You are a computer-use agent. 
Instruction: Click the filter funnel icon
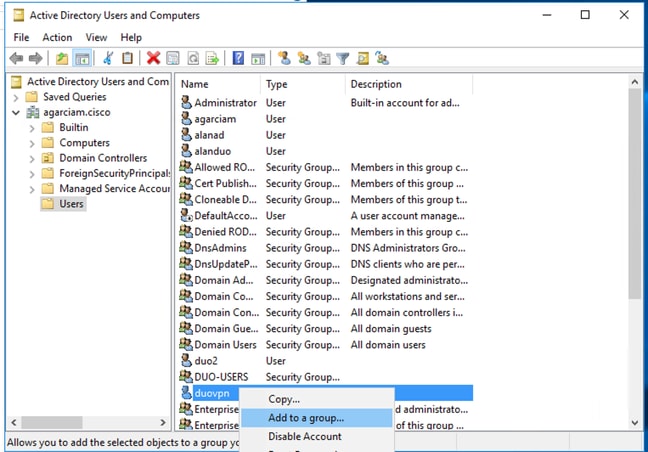(343, 58)
